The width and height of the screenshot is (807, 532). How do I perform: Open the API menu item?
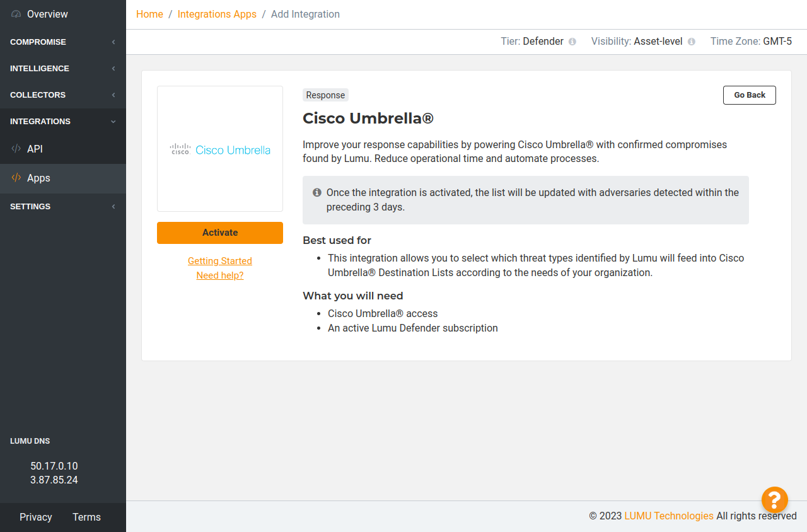[35, 149]
